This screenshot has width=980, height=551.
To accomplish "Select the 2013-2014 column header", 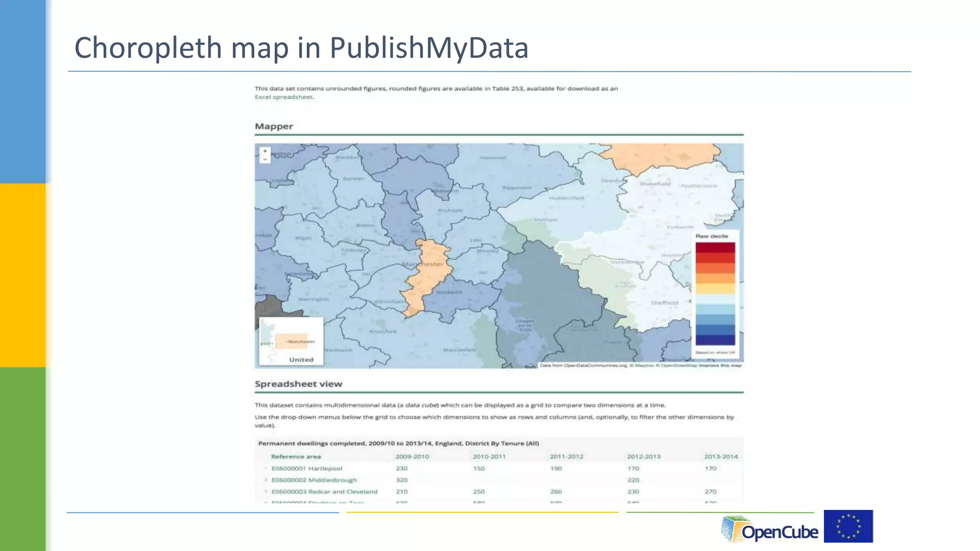I will coord(721,457).
